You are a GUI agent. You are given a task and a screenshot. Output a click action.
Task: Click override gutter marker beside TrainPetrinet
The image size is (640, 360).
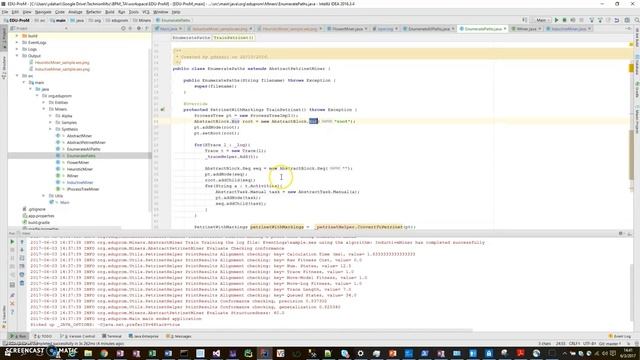coord(162,109)
